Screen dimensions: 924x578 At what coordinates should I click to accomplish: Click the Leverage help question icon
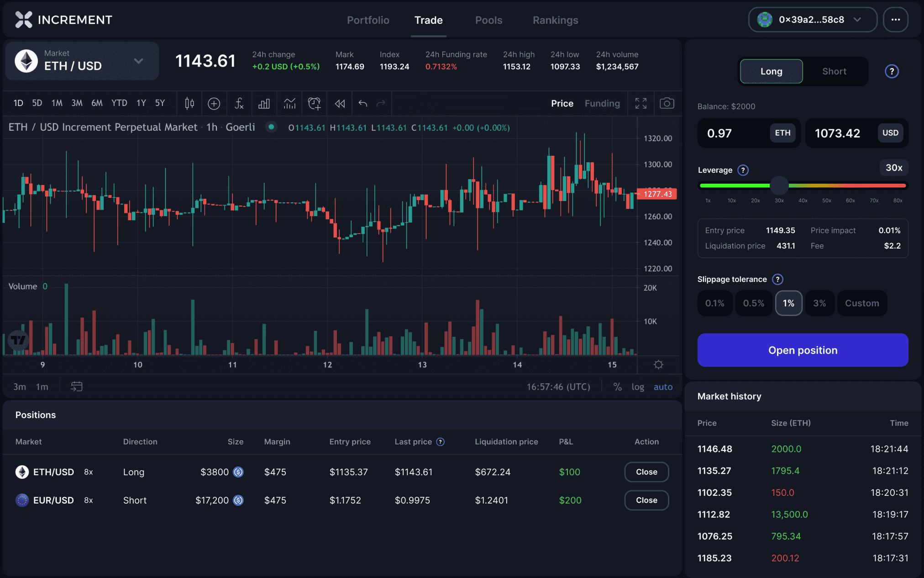tap(743, 170)
